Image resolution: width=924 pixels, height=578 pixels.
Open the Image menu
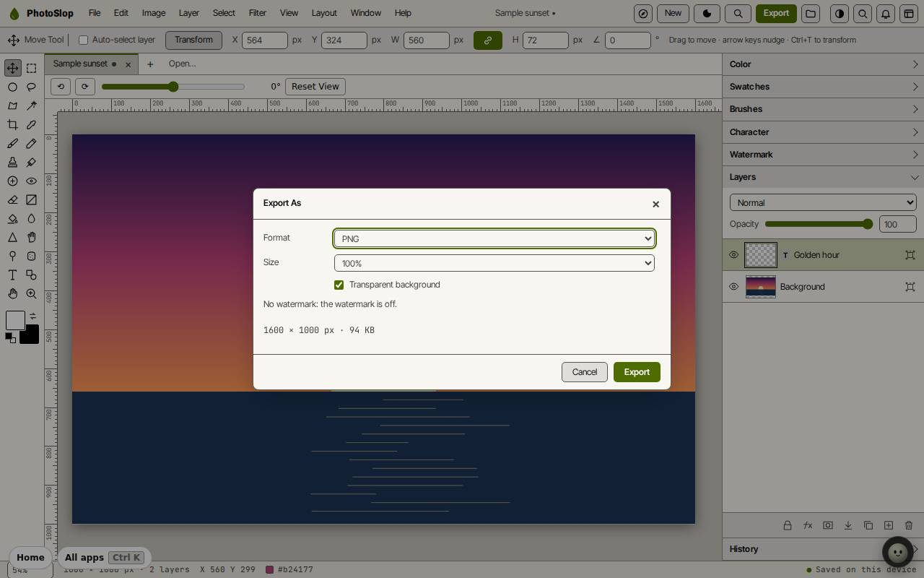[x=153, y=13]
